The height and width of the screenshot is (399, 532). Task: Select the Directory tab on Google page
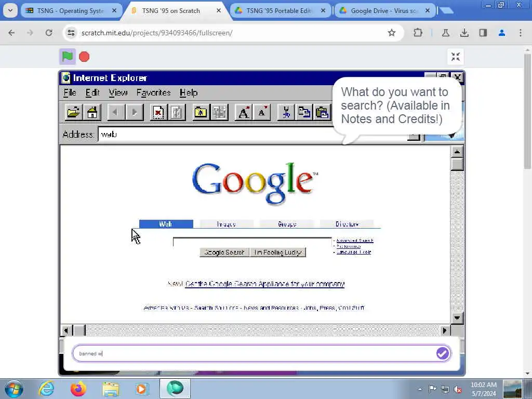(x=347, y=224)
